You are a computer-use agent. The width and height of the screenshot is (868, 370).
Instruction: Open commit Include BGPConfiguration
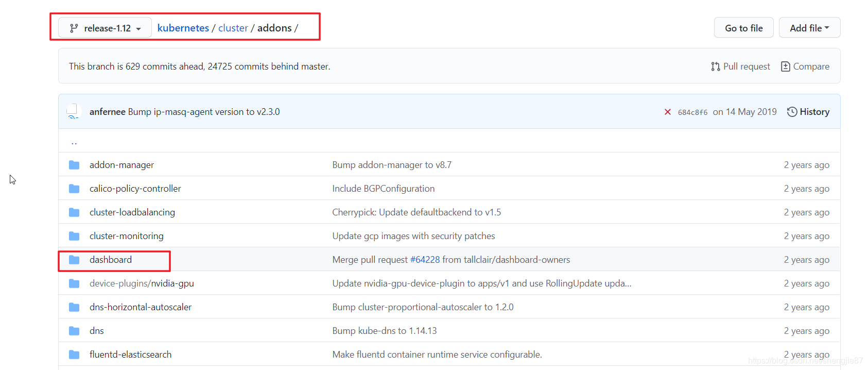[x=384, y=189]
